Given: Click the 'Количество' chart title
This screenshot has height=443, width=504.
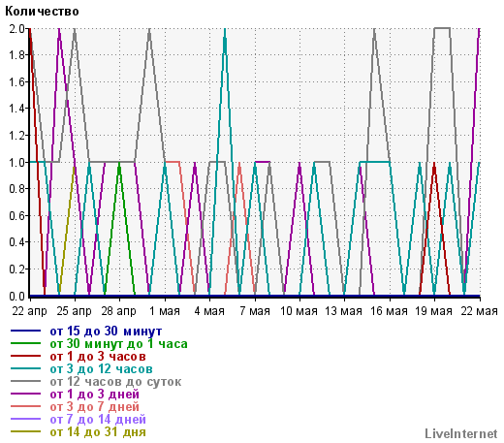Looking at the screenshot, I should coord(42,12).
